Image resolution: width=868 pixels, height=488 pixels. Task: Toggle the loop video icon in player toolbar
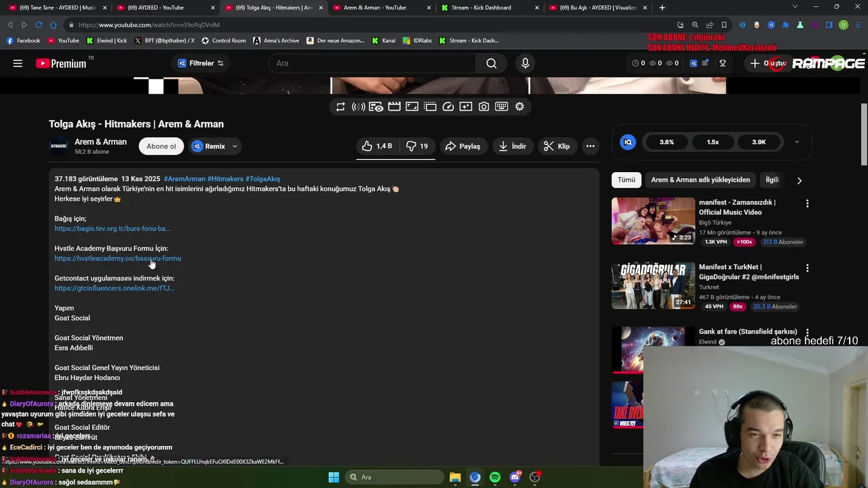[340, 106]
